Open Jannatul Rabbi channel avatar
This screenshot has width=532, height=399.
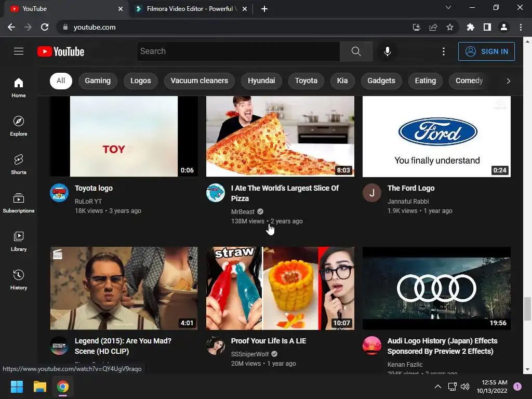point(372,193)
